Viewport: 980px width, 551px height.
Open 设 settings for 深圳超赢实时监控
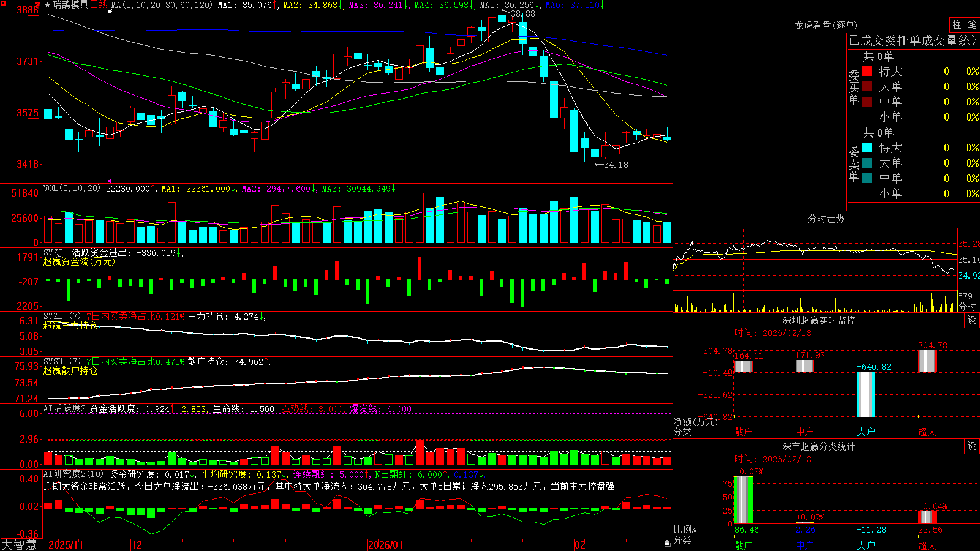point(972,320)
